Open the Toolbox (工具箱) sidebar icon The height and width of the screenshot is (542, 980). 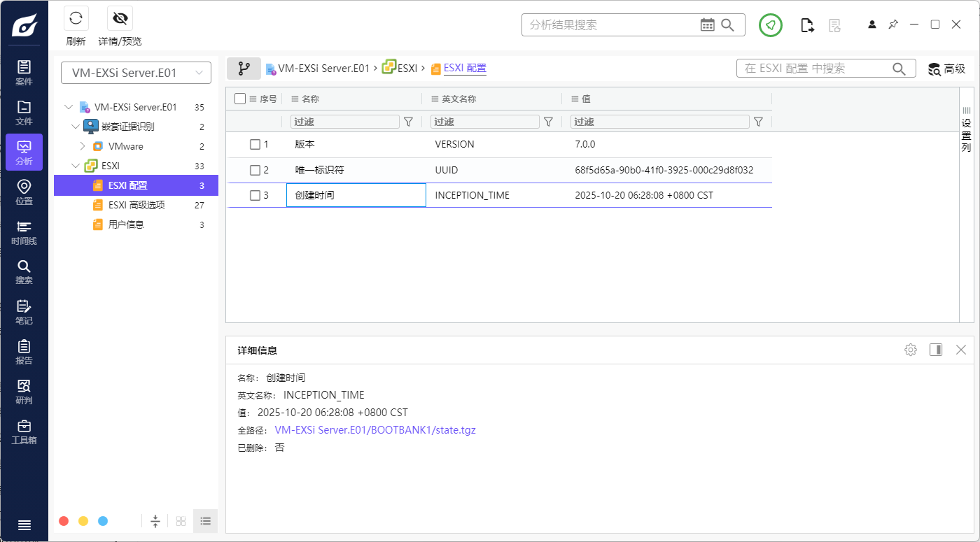coord(24,431)
